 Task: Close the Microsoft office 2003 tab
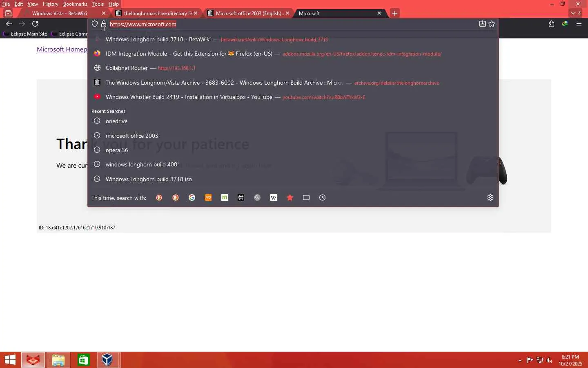287,13
